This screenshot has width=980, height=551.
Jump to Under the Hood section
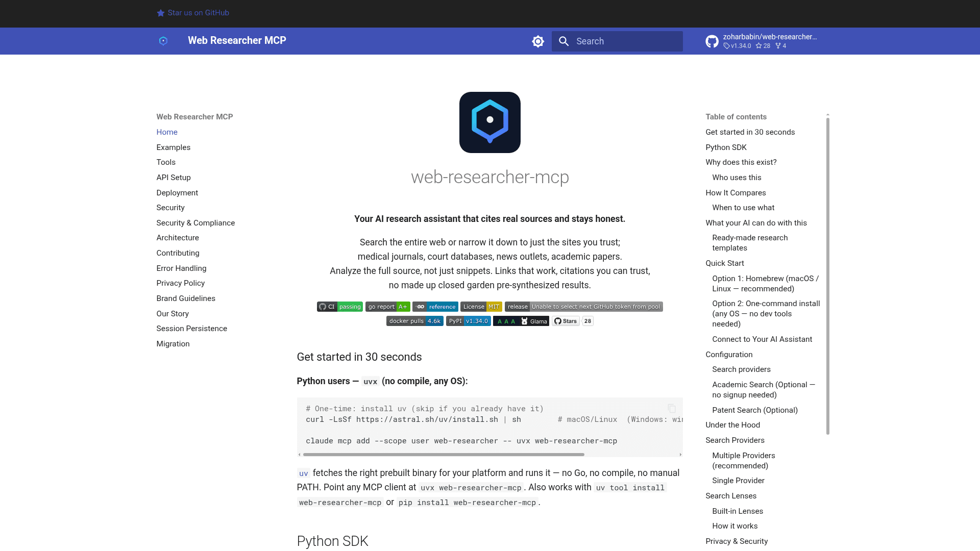pos(732,425)
